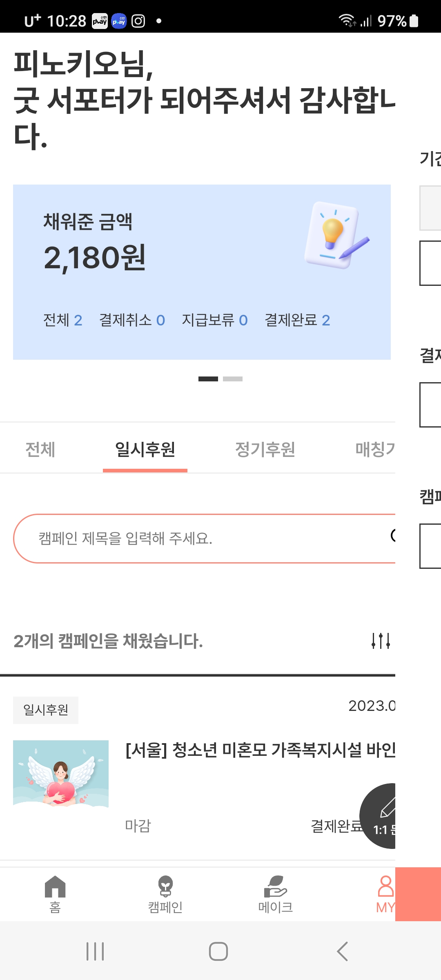Go to second banner slide indicator

pyautogui.click(x=233, y=379)
